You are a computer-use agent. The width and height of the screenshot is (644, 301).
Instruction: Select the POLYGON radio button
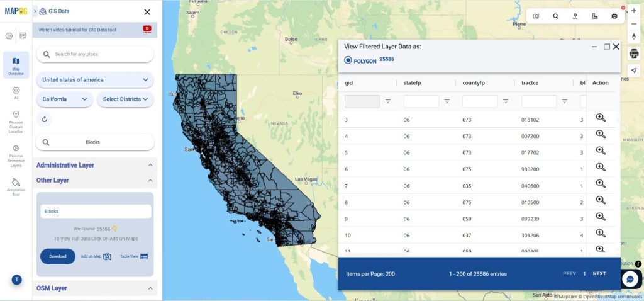348,60
